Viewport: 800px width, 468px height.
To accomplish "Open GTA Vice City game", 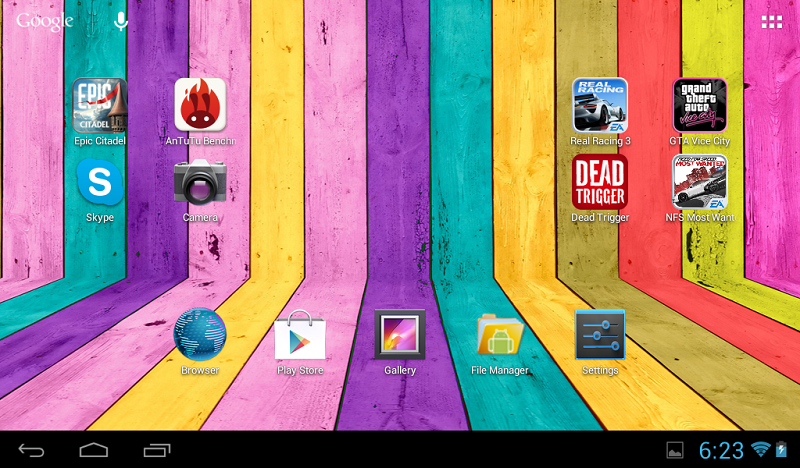I will [x=700, y=105].
